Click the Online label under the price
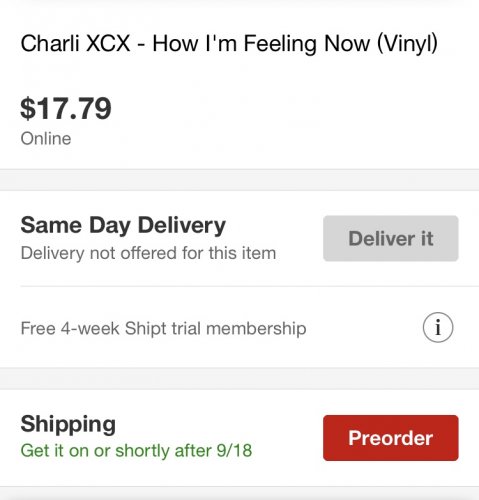Screen dimensions: 479x500 (46, 139)
